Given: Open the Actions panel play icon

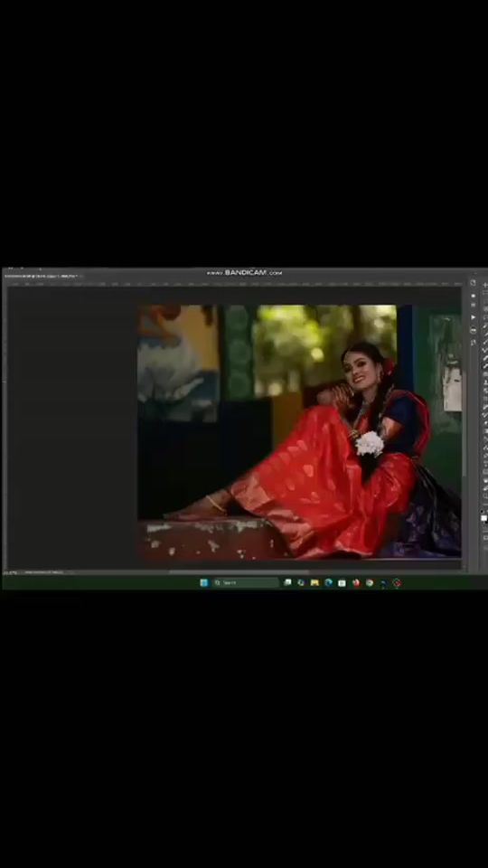Looking at the screenshot, I should click(473, 317).
